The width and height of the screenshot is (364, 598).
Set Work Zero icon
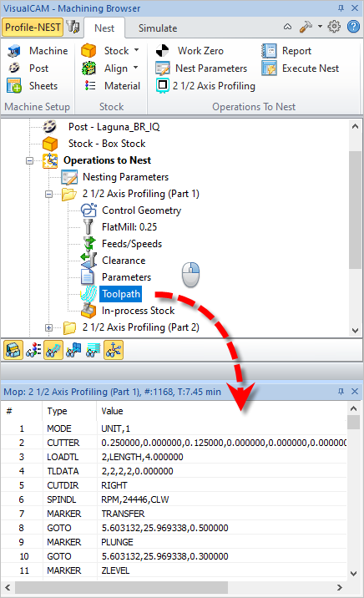162,51
